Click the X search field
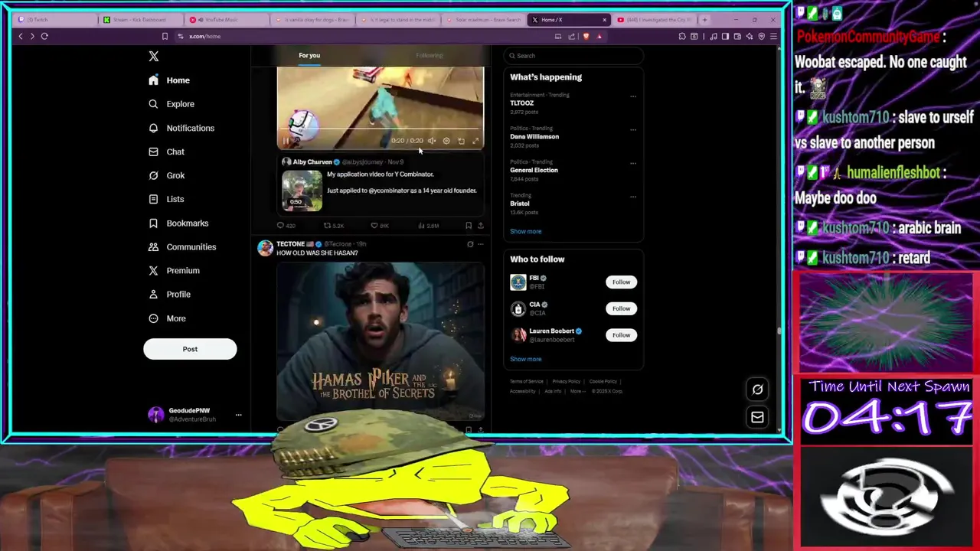The height and width of the screenshot is (551, 980). point(573,56)
